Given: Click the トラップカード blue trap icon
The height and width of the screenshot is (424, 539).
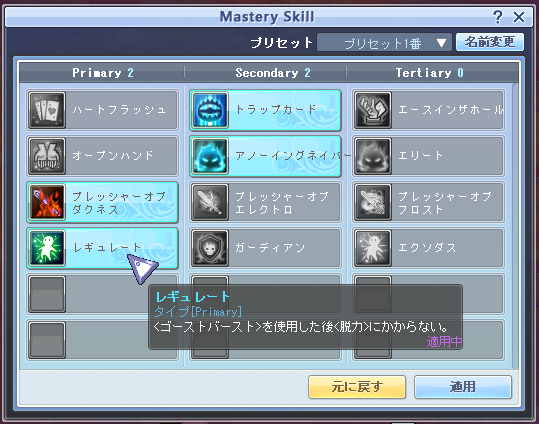Looking at the screenshot, I should pyautogui.click(x=210, y=110).
